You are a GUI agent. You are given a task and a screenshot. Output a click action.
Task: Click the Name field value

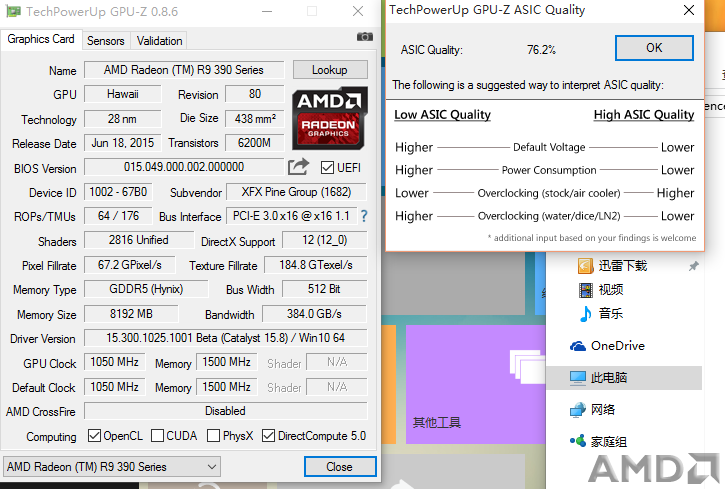(184, 70)
